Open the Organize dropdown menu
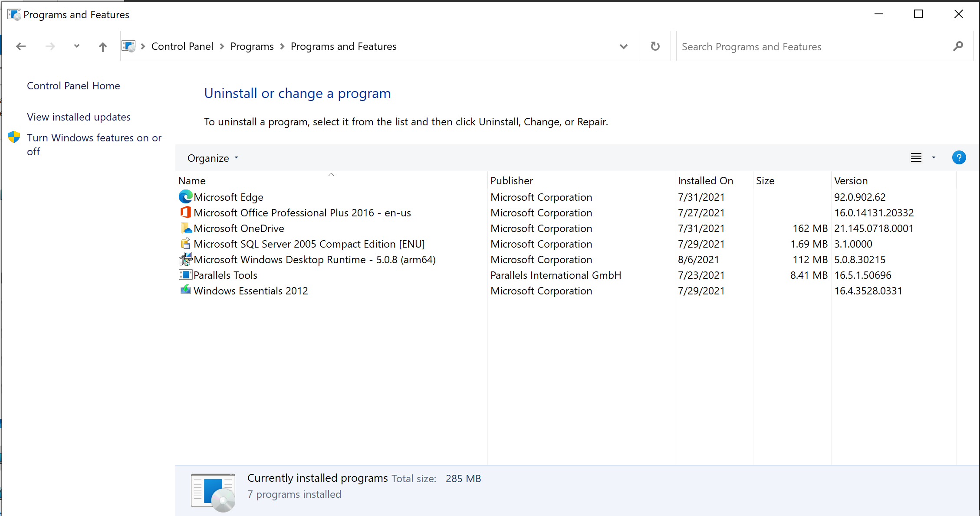This screenshot has width=980, height=516. tap(213, 158)
